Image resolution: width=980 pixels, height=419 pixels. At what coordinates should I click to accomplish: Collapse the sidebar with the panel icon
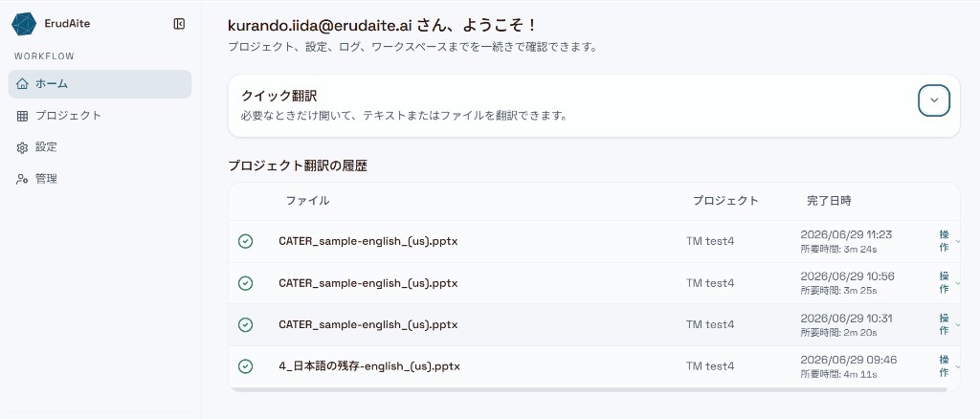[179, 24]
